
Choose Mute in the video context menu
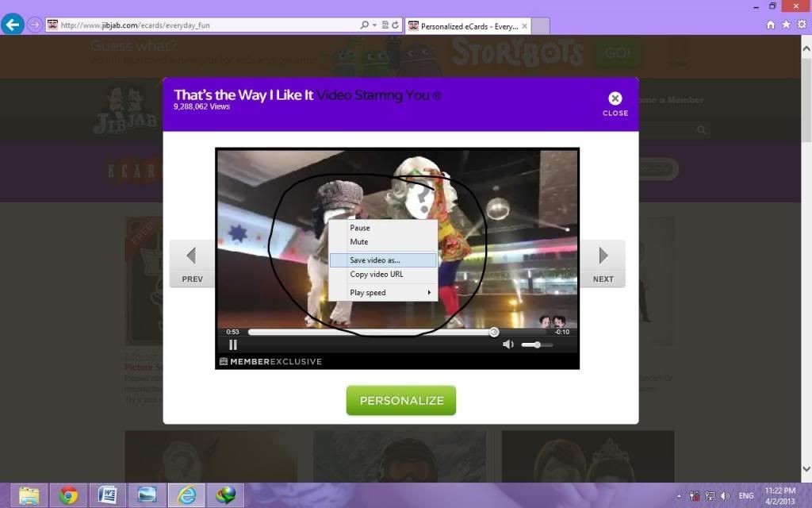click(384, 241)
